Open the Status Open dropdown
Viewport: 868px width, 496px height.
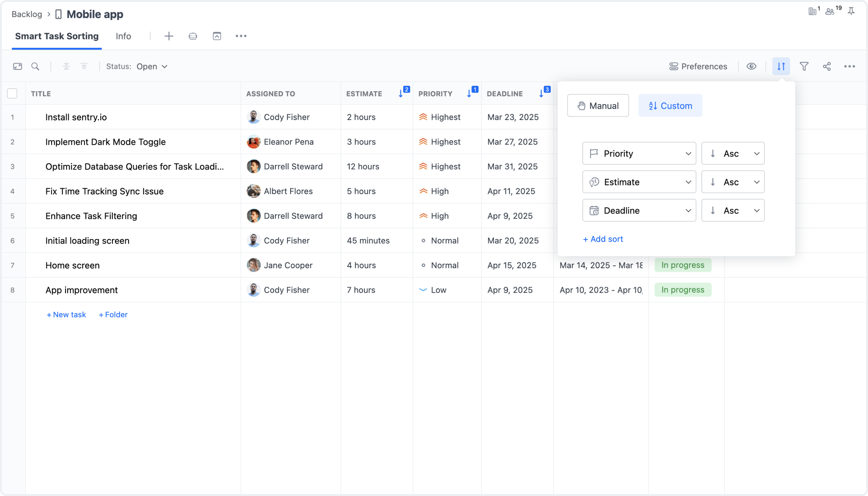(x=152, y=66)
